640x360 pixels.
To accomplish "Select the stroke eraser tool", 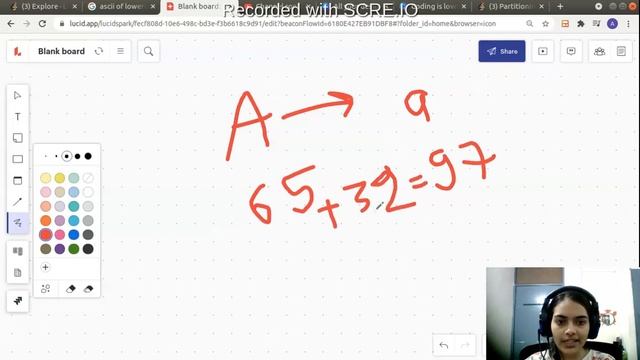I will (70, 289).
